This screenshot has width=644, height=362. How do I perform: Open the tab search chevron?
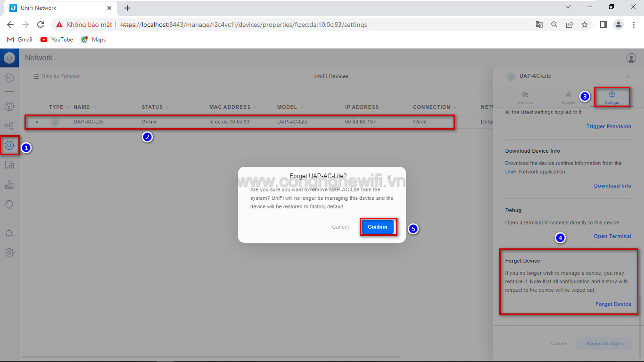(x=568, y=7)
